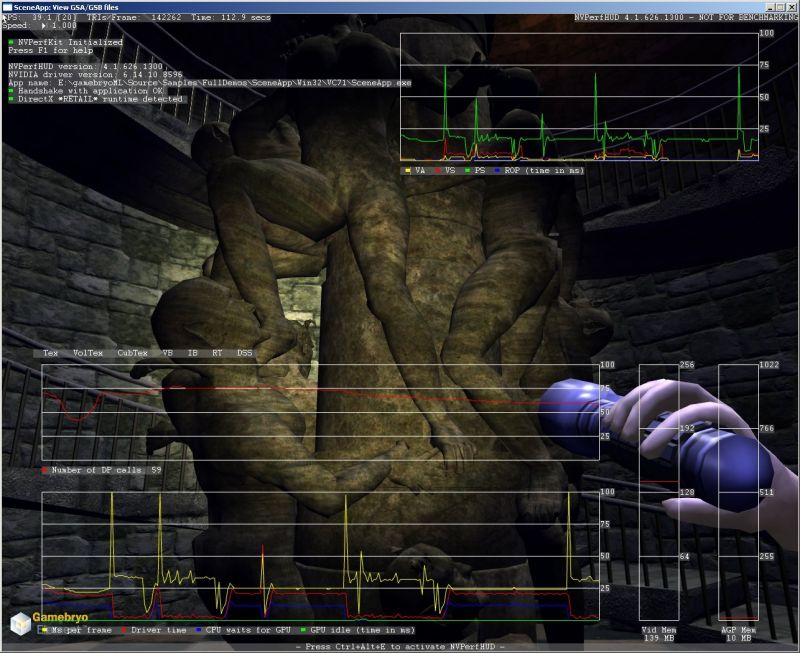Click the 'AGP Mem 10 MB' label
Screen dimensions: 800x653
click(x=738, y=634)
